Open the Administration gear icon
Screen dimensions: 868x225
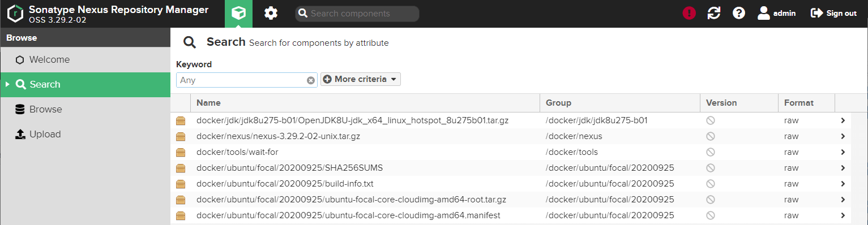pyautogui.click(x=271, y=14)
